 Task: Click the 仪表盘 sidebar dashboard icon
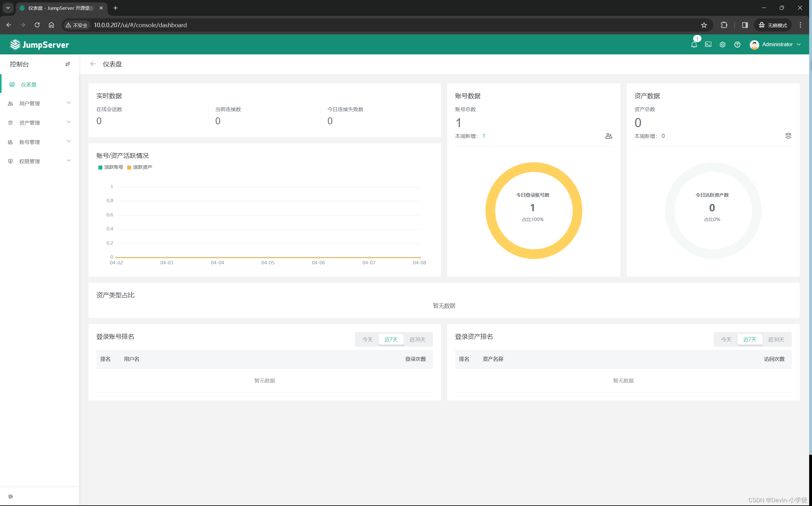coord(12,85)
